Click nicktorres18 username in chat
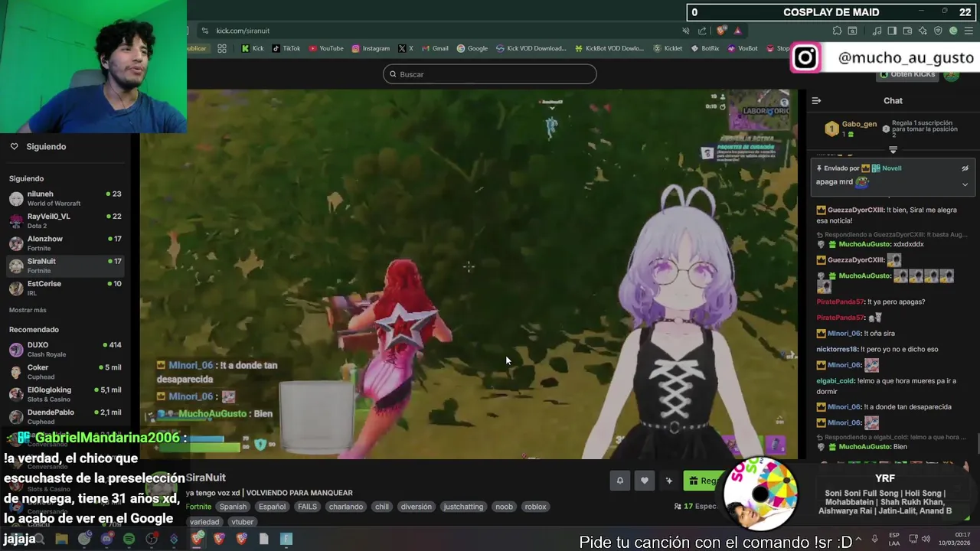 click(x=838, y=349)
